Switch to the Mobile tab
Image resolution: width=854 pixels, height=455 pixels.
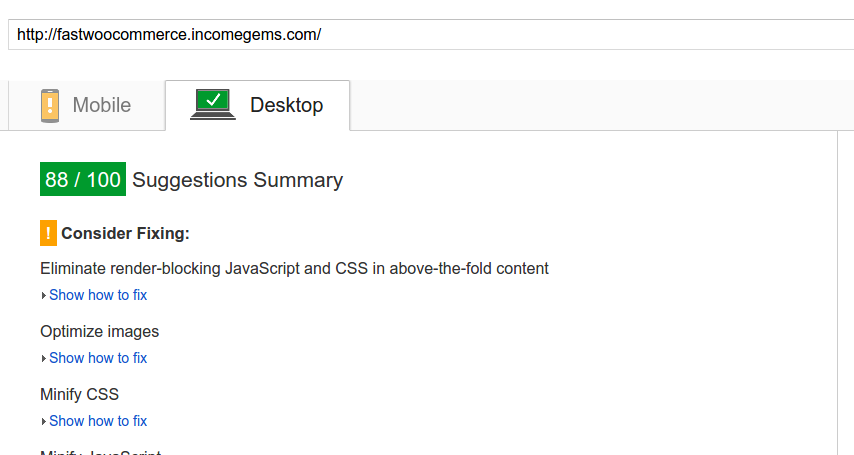tap(87, 106)
